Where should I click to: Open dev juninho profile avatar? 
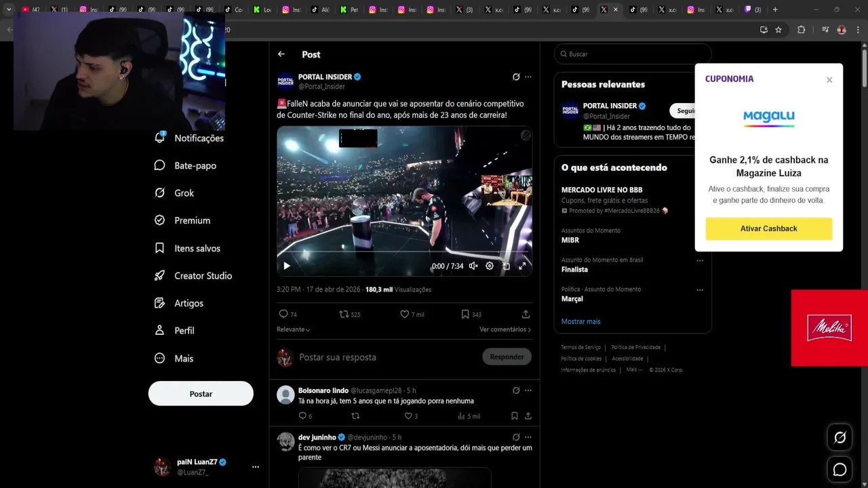tap(285, 441)
